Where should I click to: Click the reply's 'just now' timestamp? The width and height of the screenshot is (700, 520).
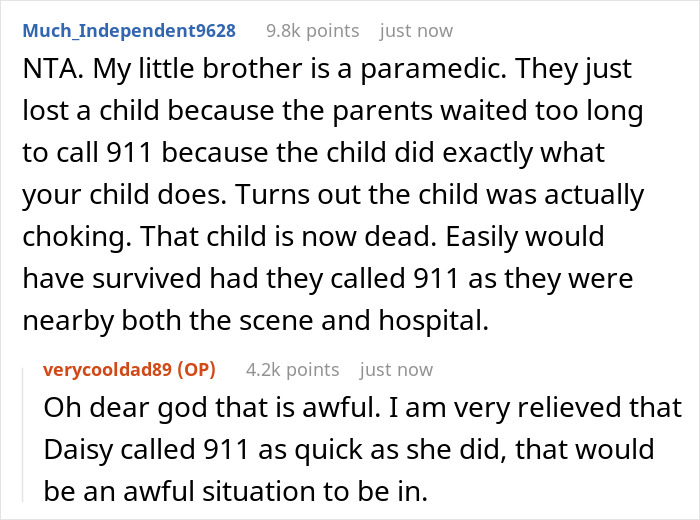click(396, 370)
